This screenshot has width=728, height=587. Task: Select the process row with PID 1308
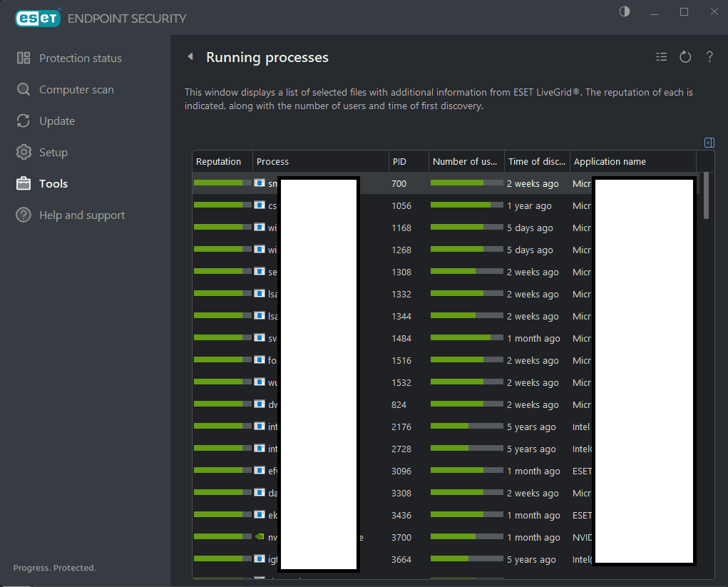pos(444,272)
